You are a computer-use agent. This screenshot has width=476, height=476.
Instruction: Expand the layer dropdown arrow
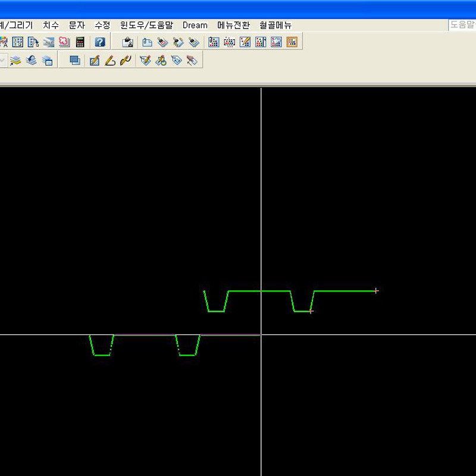tap(3, 61)
